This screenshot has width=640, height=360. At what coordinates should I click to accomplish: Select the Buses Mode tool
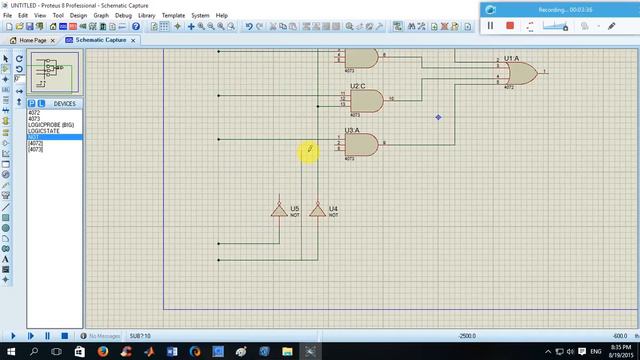pyautogui.click(x=6, y=110)
